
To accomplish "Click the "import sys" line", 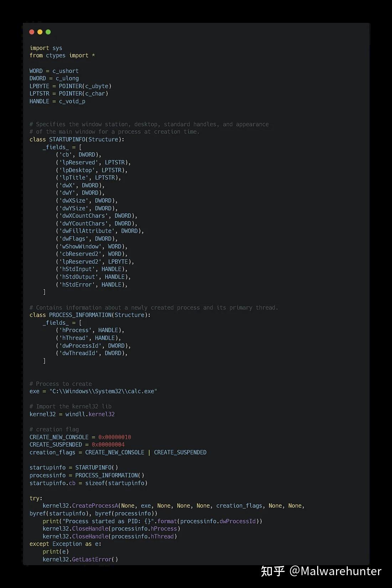I will pyautogui.click(x=46, y=48).
